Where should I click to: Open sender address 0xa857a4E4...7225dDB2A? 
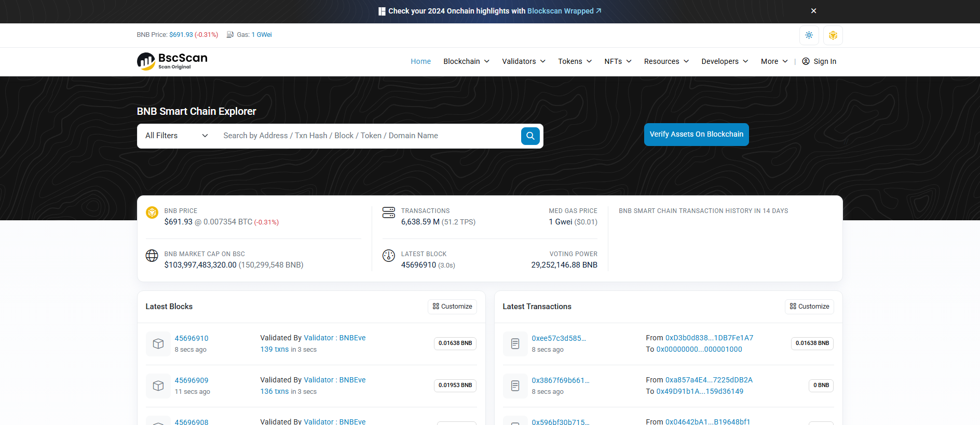pos(709,380)
